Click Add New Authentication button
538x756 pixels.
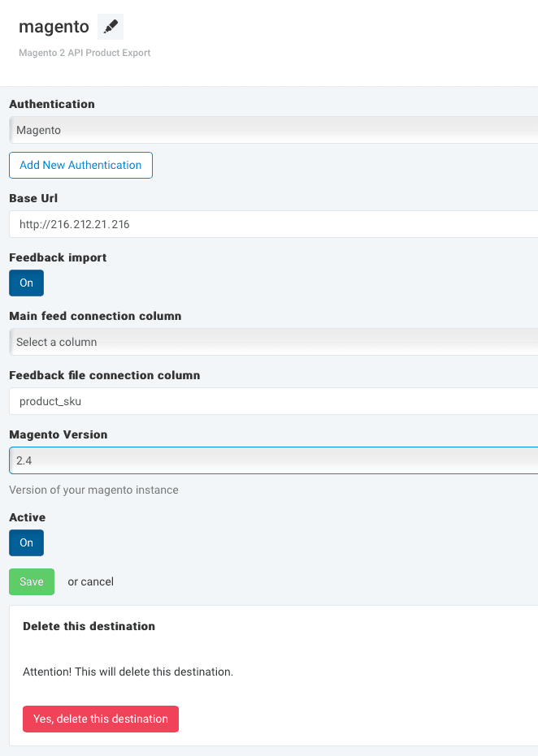pos(80,165)
